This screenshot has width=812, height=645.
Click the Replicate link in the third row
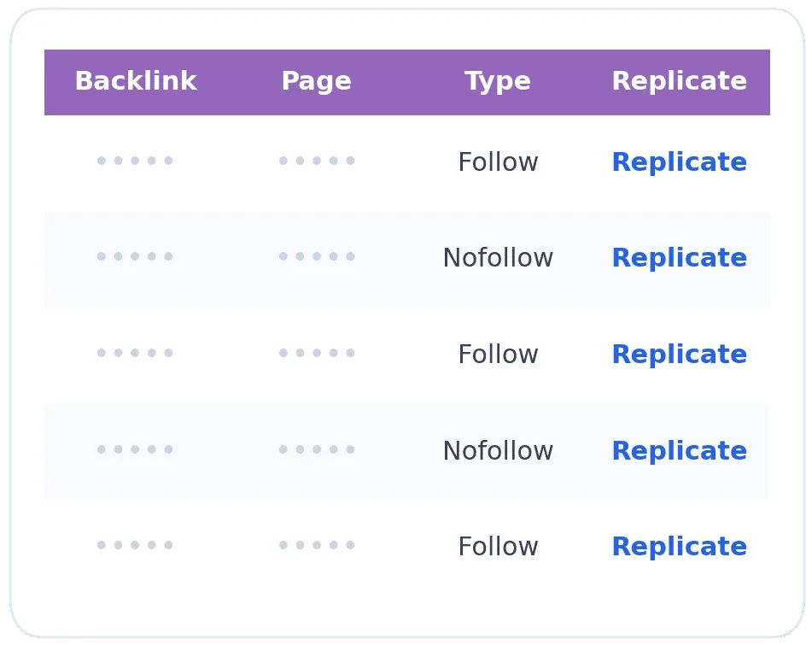(679, 355)
